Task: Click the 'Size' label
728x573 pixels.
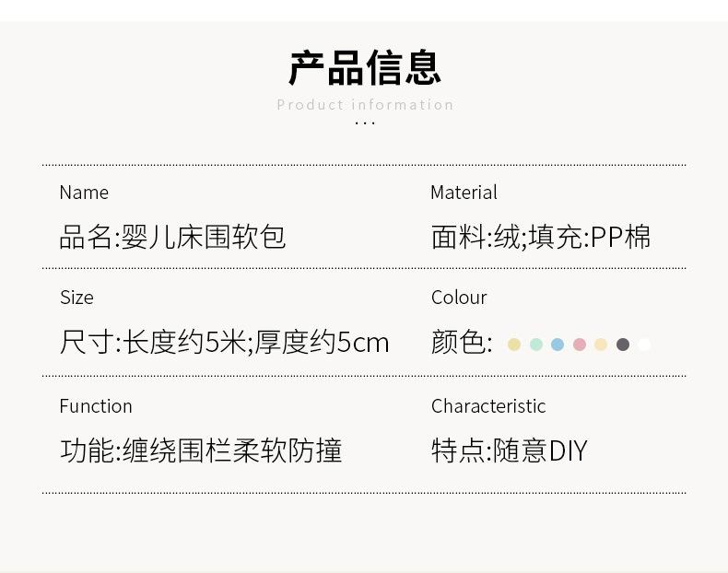Action: coord(76,298)
